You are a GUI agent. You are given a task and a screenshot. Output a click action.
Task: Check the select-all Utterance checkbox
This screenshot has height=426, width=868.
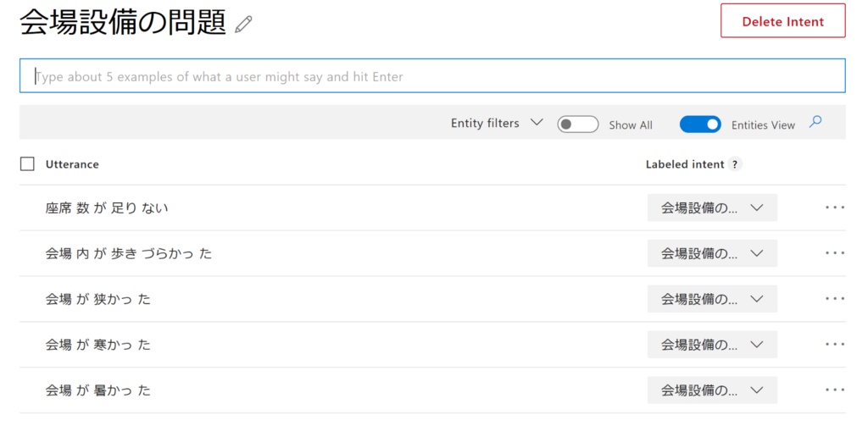[27, 164]
